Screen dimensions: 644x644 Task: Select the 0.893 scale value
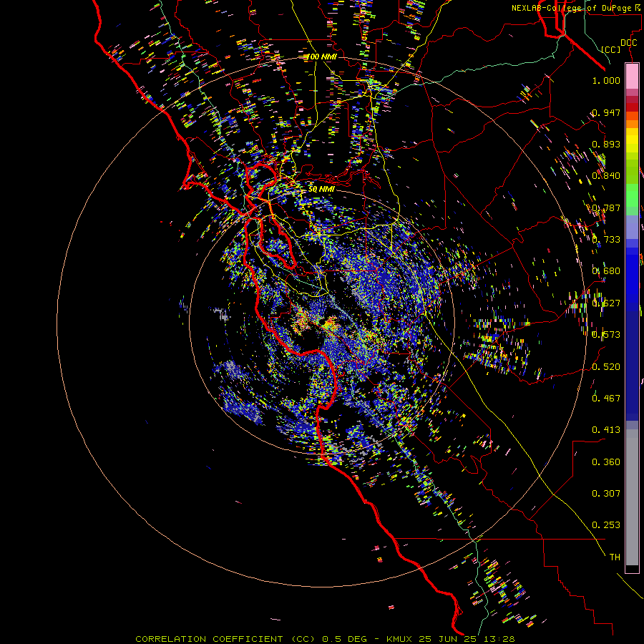[606, 144]
